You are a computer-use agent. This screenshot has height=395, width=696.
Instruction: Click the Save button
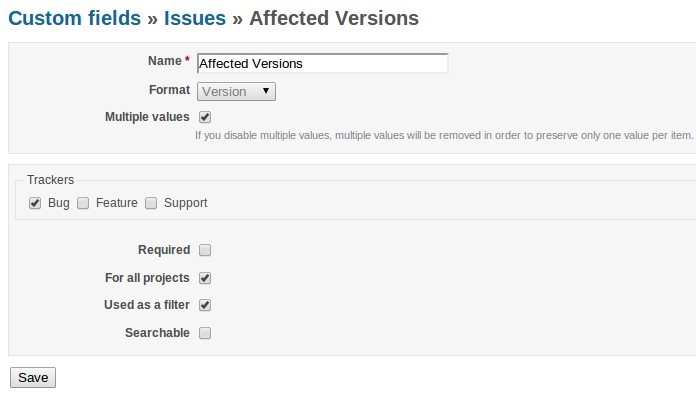(33, 378)
